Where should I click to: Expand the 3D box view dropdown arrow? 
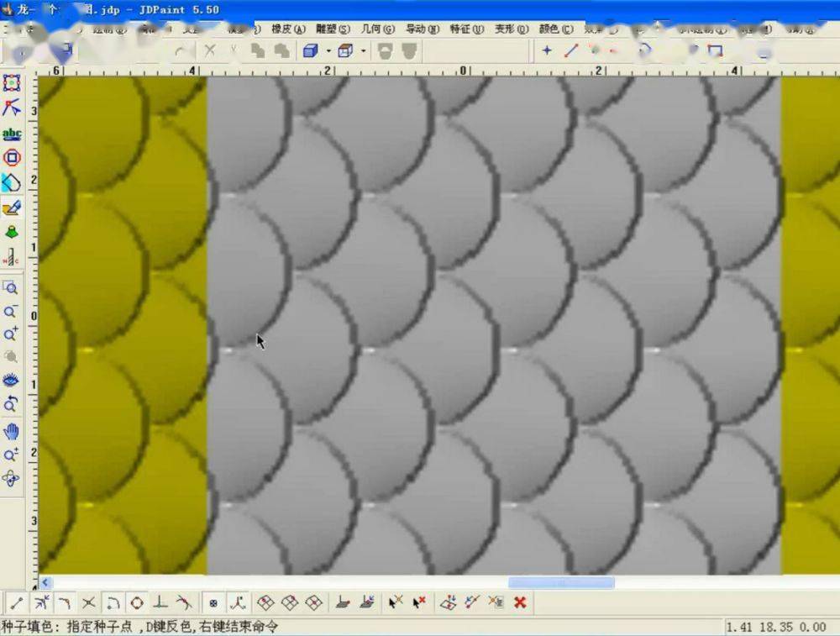tap(328, 51)
